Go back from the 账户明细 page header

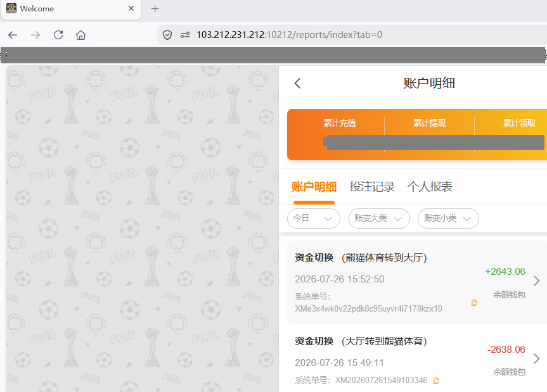coord(297,84)
